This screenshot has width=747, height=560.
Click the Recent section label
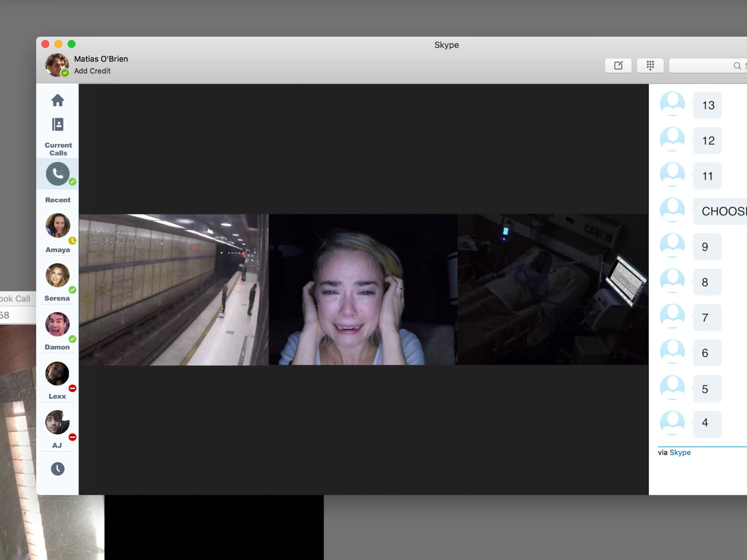pyautogui.click(x=58, y=200)
